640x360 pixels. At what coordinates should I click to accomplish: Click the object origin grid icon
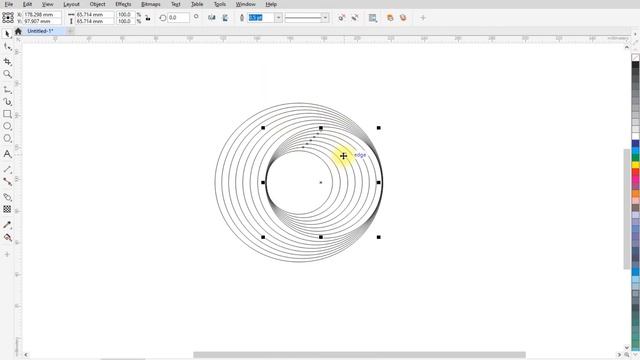[x=8, y=18]
